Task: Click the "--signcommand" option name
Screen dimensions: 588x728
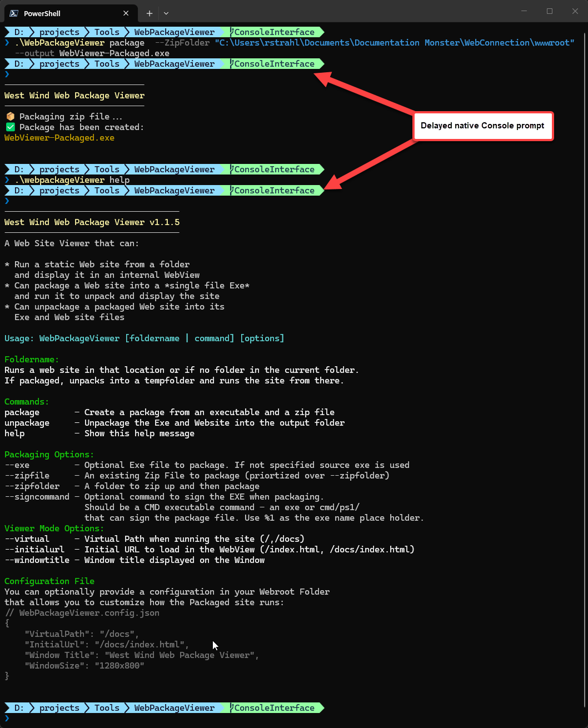Action: coord(37,497)
